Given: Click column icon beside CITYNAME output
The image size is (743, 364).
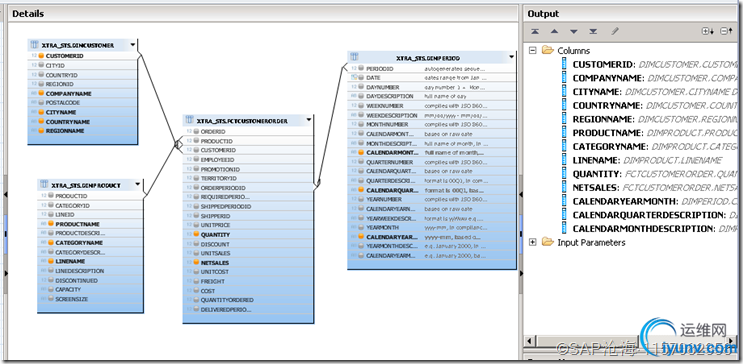Looking at the screenshot, I should 564,91.
